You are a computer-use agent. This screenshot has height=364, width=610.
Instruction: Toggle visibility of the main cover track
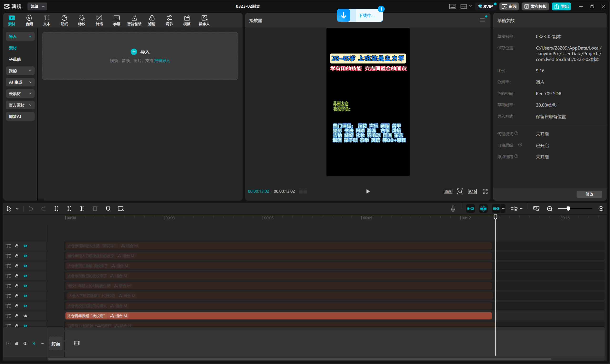(25, 344)
